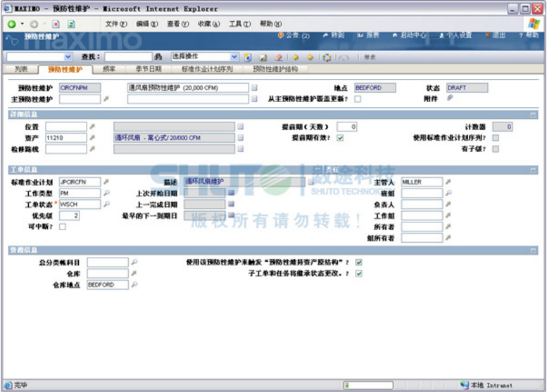Open value lookup for 工单状态 WSCH
The image size is (547, 392).
[x=106, y=204]
